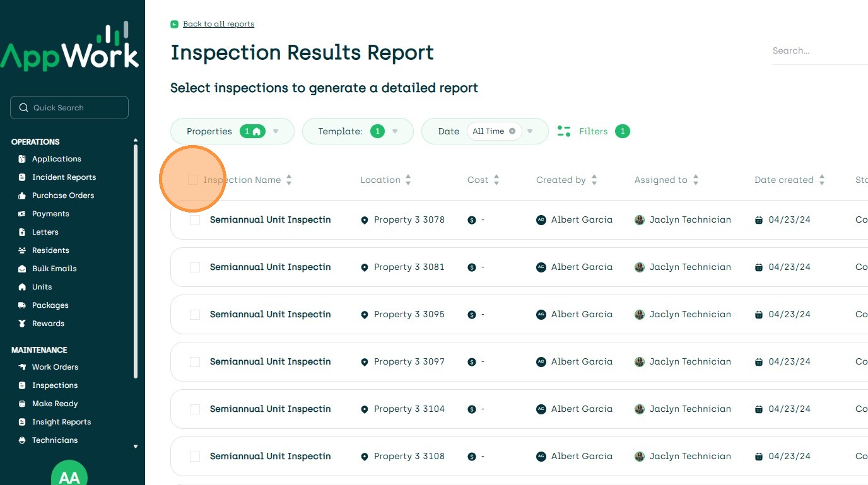The height and width of the screenshot is (485, 868).
Task: Select the Property 3 3078 inspection checkbox
Action: pos(195,220)
